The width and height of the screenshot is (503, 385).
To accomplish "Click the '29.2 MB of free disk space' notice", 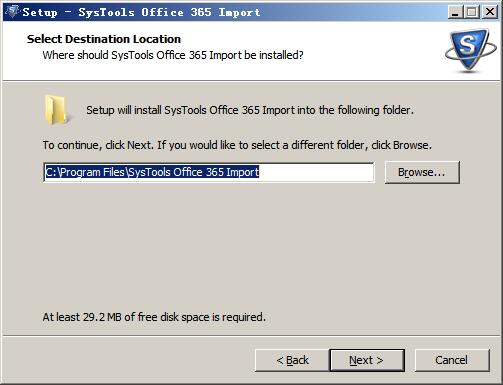I will pos(154,317).
